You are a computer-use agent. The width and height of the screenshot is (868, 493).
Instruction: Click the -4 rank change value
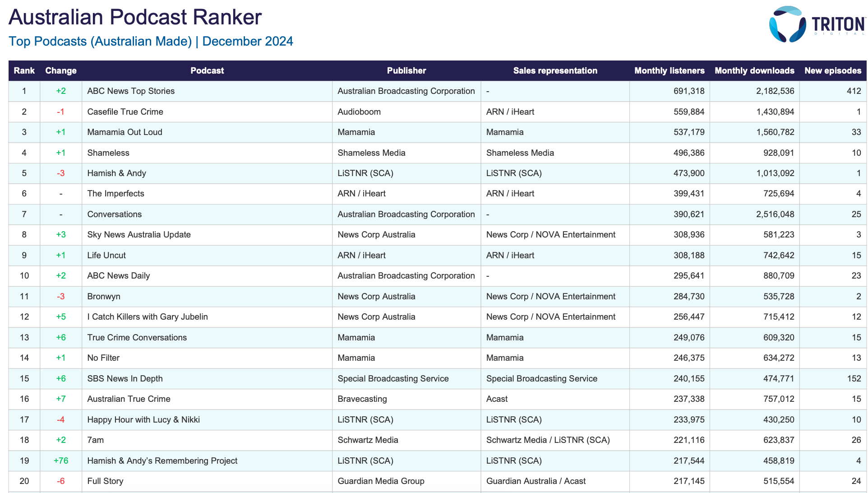(x=61, y=420)
